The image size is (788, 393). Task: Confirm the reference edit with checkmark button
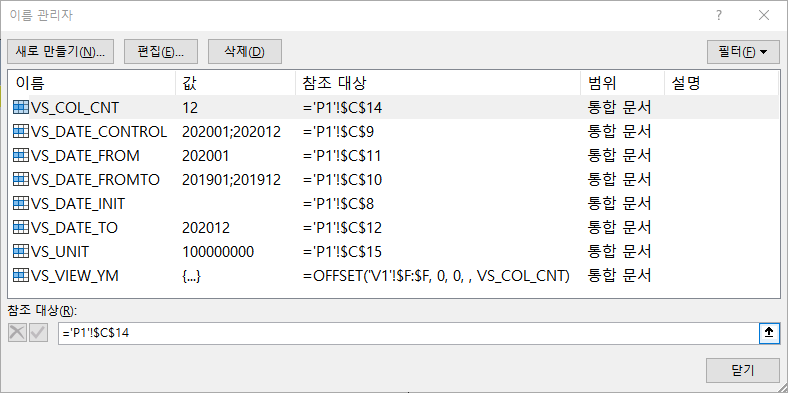coord(38,333)
